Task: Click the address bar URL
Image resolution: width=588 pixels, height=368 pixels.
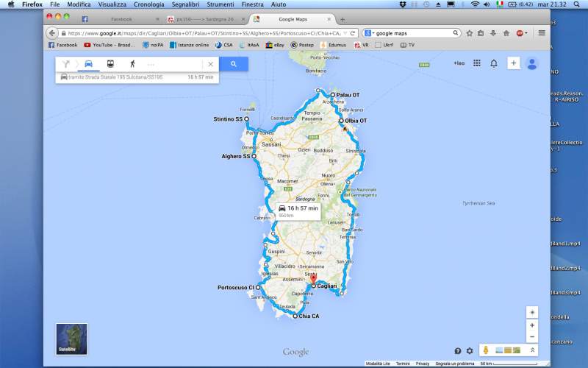Action: 204,33
